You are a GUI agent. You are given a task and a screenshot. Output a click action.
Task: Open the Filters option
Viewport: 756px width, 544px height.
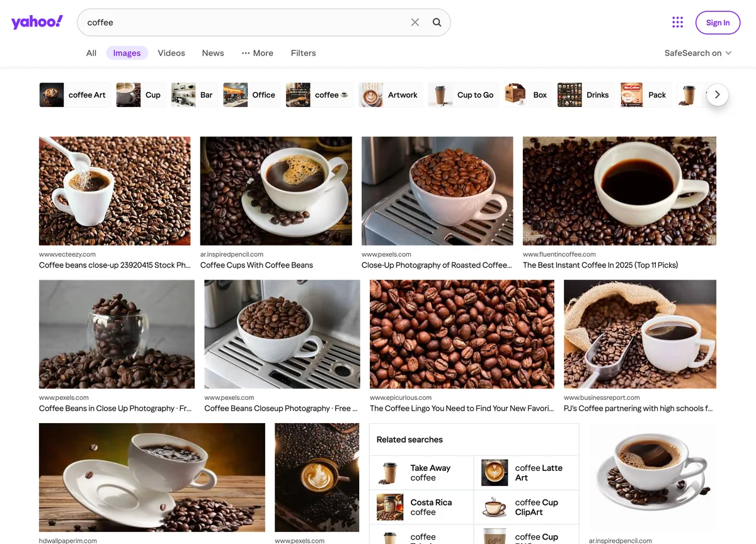(303, 53)
